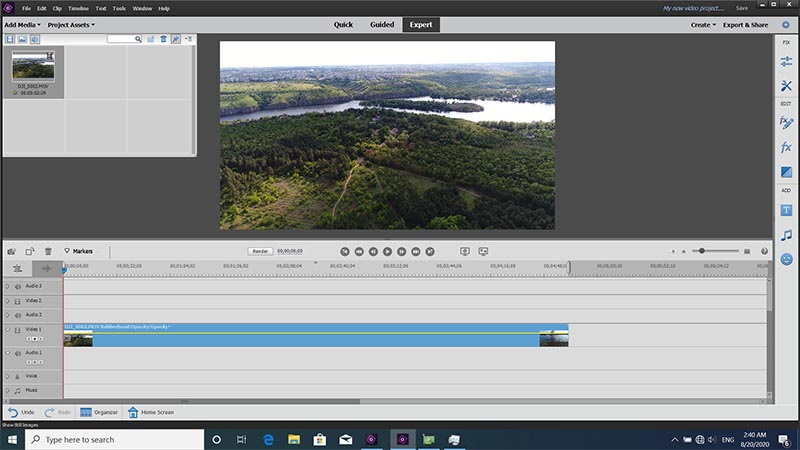Click the audio mixer track options icon

(17, 268)
